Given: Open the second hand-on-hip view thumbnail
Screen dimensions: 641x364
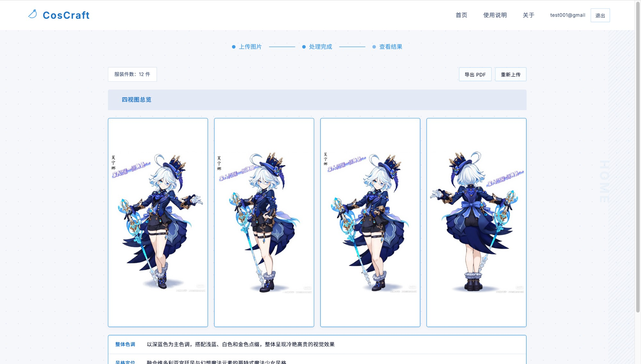Looking at the screenshot, I should pos(264,222).
